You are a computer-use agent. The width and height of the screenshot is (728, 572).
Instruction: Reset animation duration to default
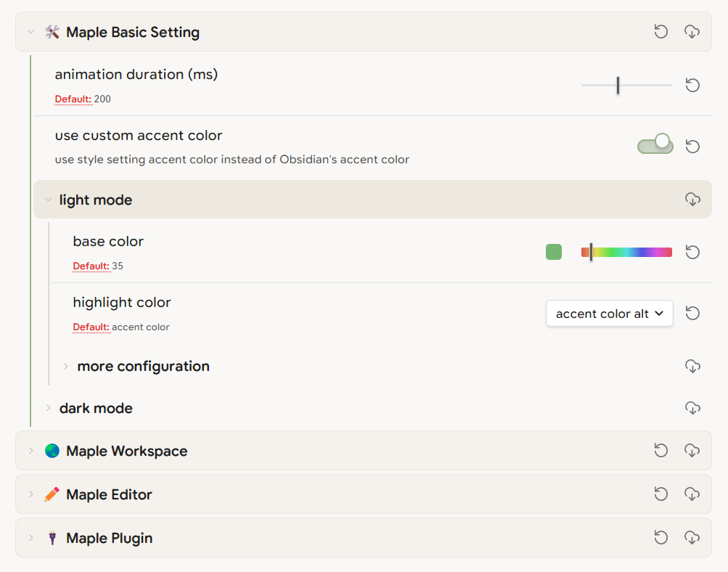(692, 85)
